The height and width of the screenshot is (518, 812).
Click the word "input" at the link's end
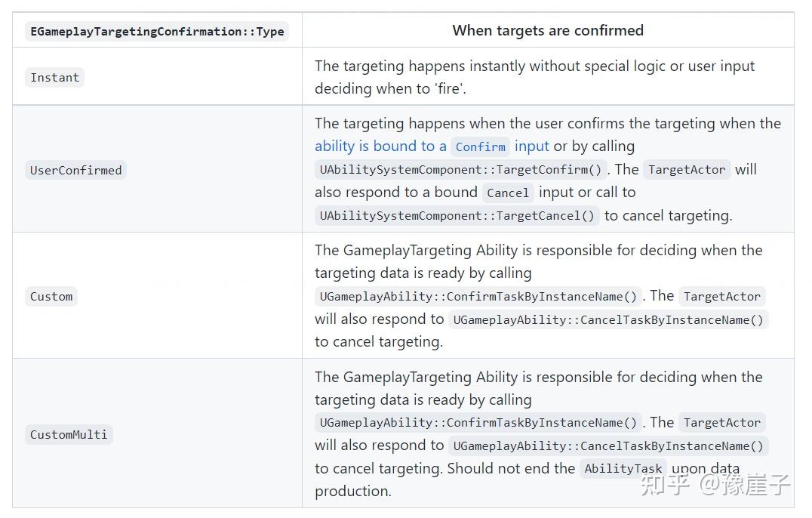pos(532,146)
